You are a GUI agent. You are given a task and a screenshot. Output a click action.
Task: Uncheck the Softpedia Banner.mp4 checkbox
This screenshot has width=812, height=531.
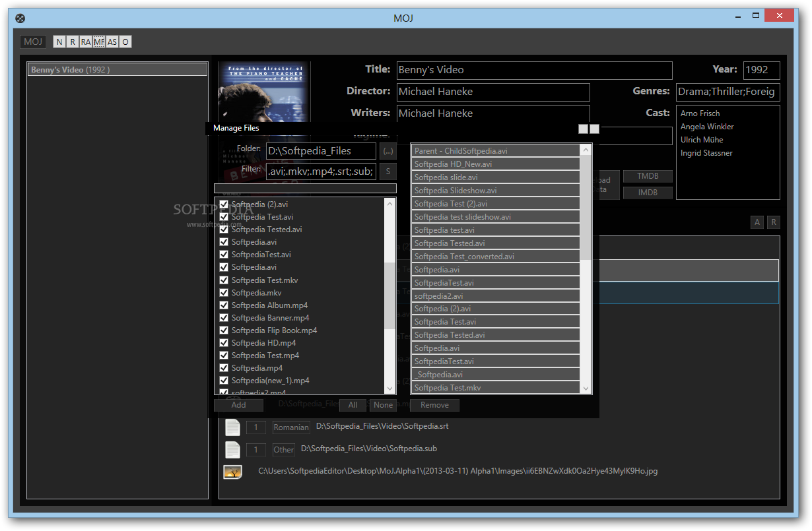224,317
